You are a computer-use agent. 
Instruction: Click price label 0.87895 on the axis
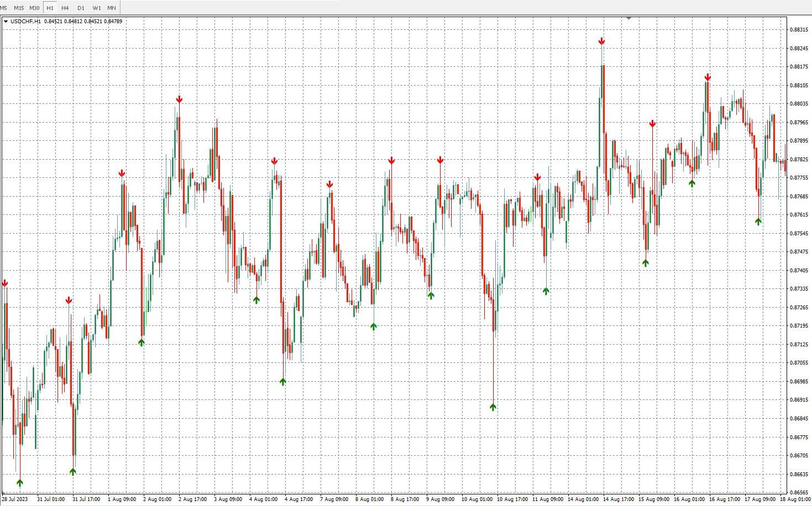coord(798,141)
